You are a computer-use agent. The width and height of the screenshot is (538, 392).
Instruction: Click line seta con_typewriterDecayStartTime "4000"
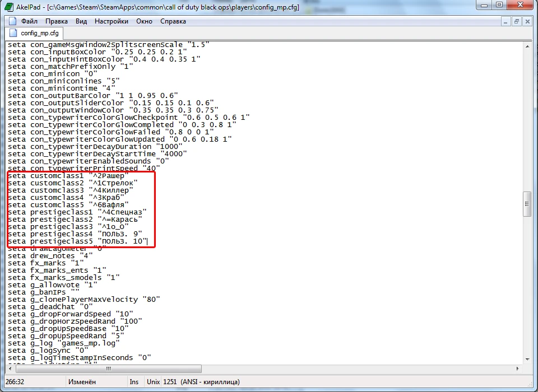(98, 154)
